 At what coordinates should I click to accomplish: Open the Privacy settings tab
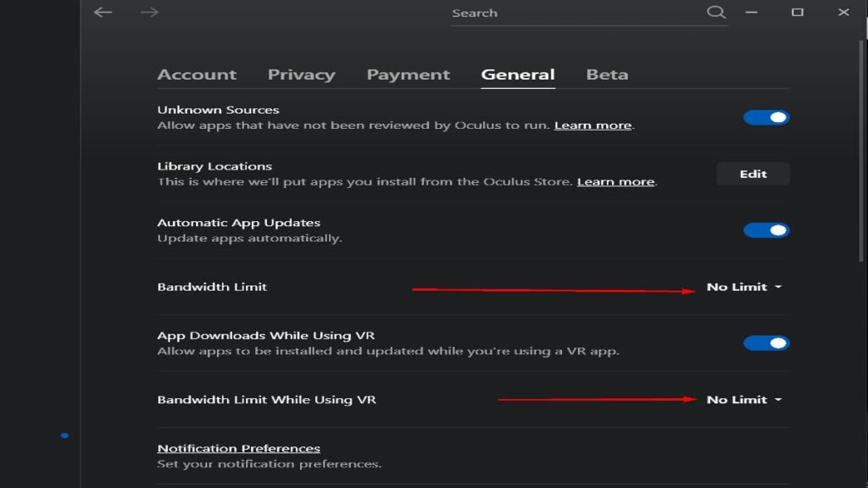pos(302,75)
